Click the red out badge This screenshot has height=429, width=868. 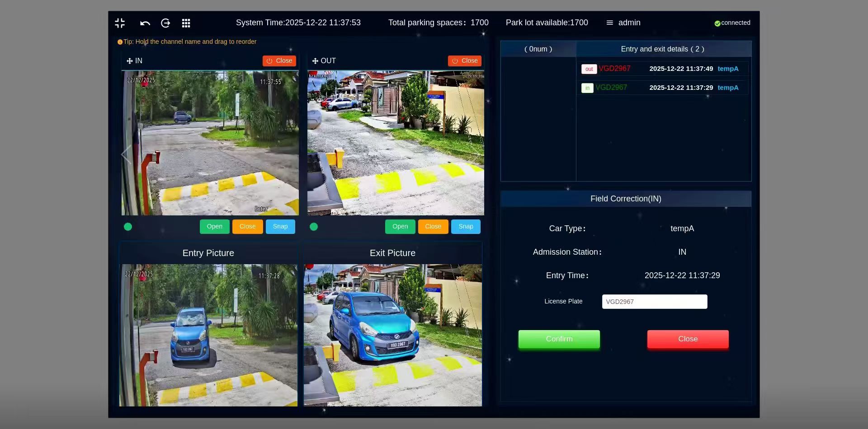(x=589, y=69)
